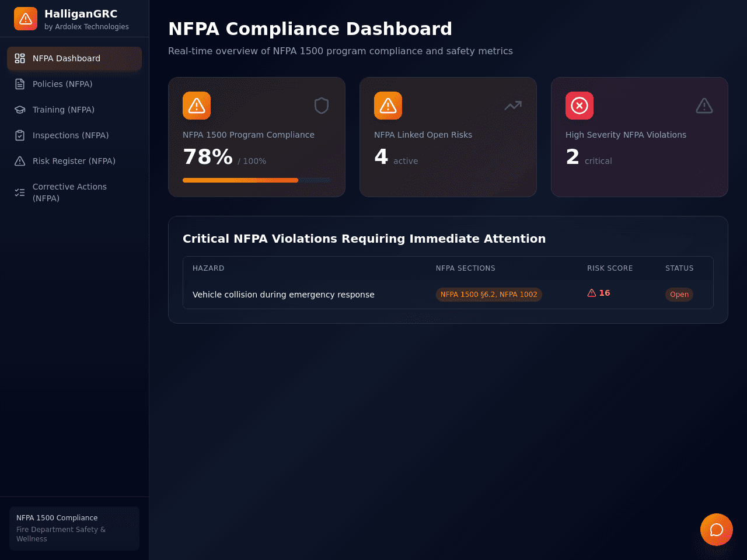Click the NFPA 1500 Compliance footer card
The height and width of the screenshot is (560, 747).
tap(74, 528)
